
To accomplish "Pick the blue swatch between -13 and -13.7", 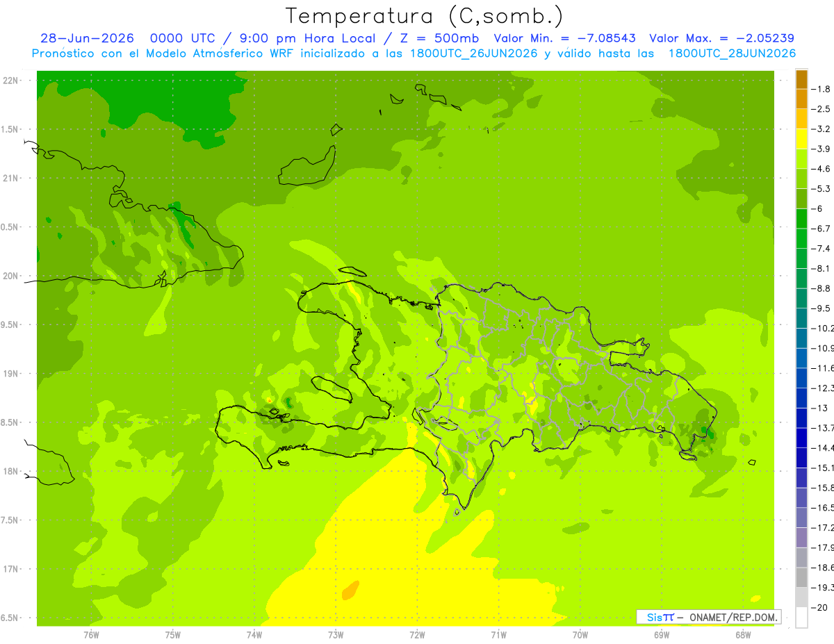I will click(x=801, y=418).
